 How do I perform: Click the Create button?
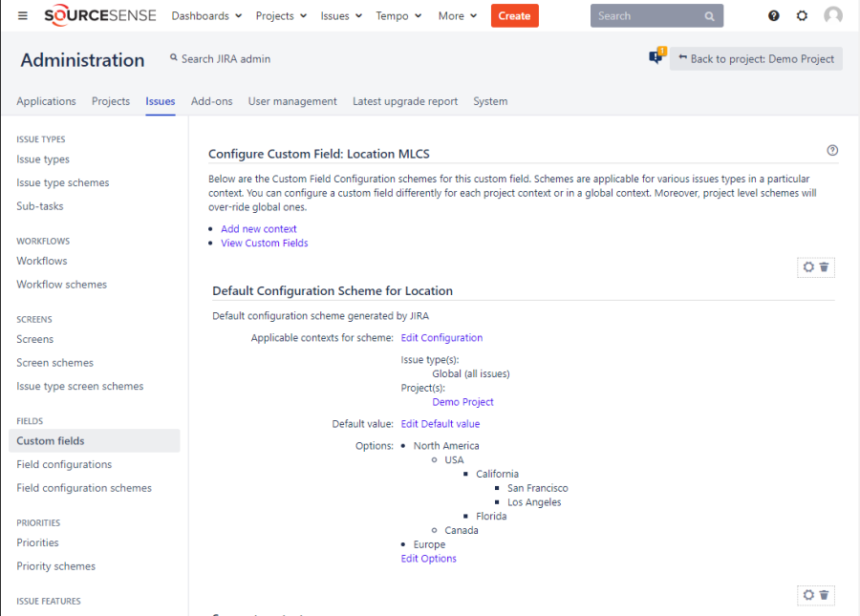click(x=514, y=16)
